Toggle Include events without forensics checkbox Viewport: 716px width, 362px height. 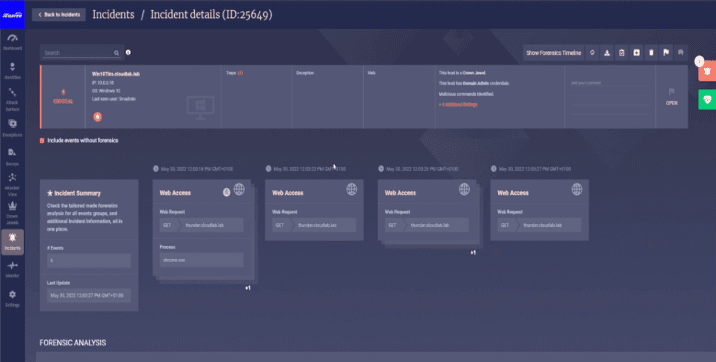(x=42, y=141)
